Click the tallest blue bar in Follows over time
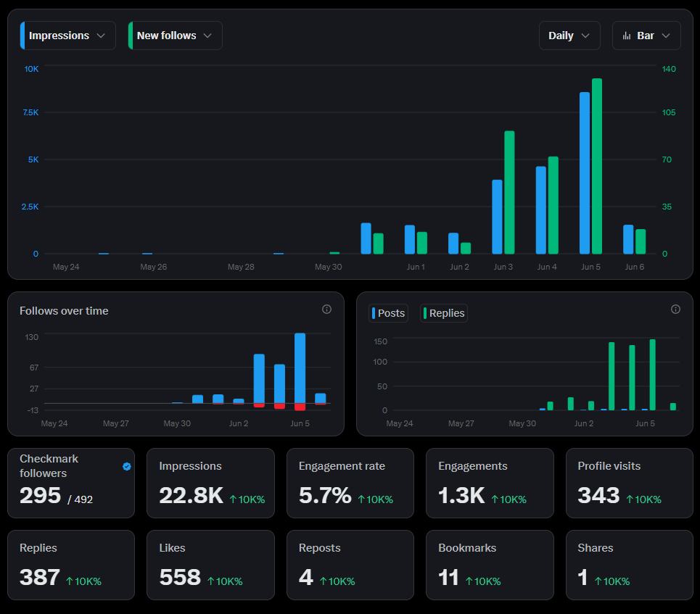 [300, 368]
